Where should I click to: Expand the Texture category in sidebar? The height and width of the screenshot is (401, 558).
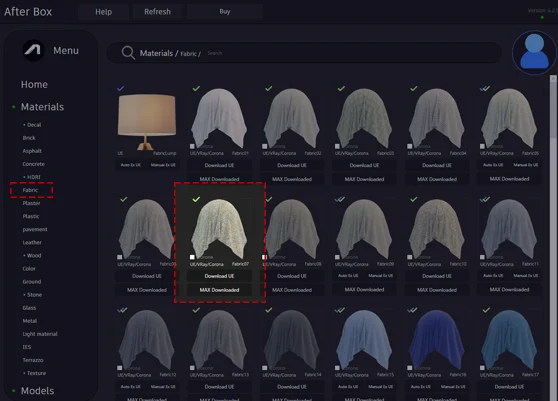(34, 373)
